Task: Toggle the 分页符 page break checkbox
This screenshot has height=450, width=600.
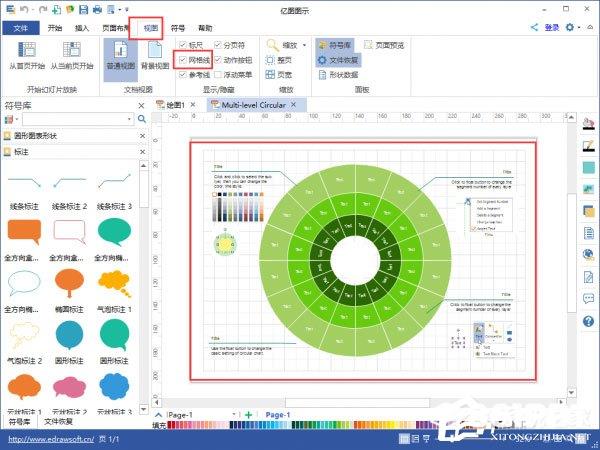Action: [x=218, y=45]
